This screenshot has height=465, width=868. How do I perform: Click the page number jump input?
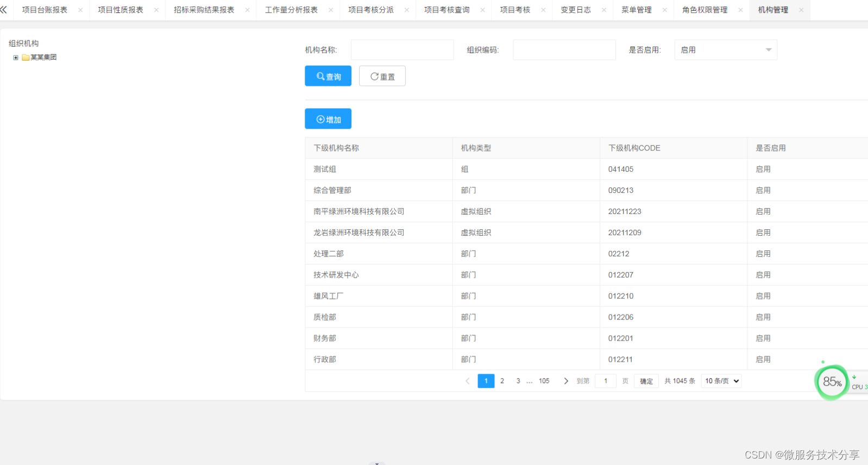coord(606,381)
